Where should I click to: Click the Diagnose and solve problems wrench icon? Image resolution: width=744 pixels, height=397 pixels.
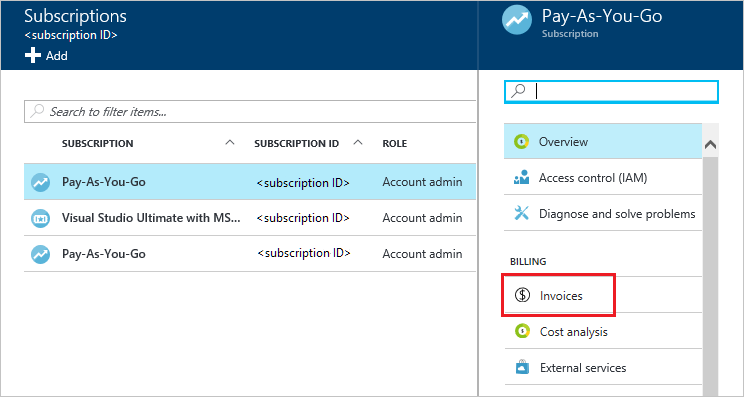[x=521, y=213]
